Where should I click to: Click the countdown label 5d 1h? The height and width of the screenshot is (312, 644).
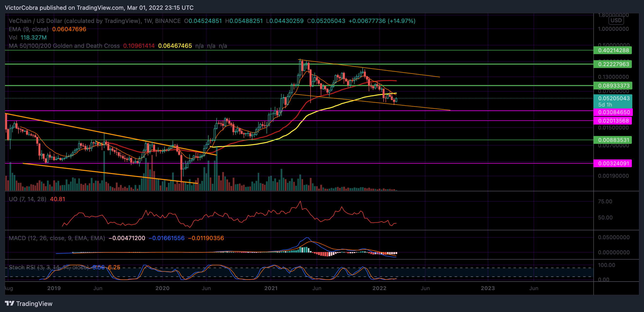coord(605,105)
